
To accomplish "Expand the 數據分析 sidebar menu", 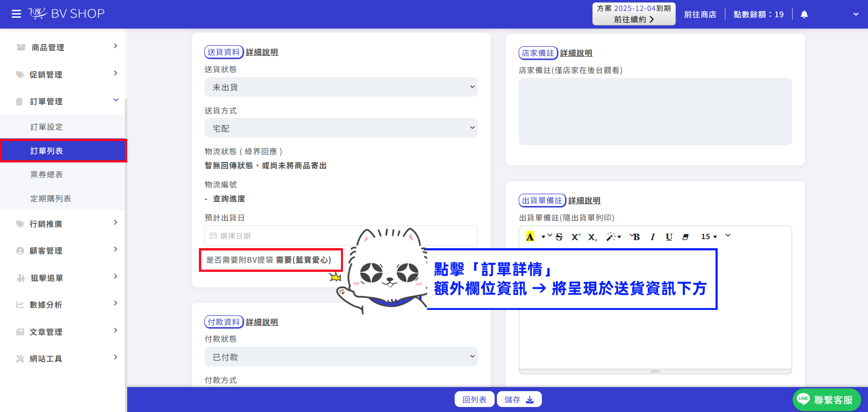I will [x=63, y=304].
